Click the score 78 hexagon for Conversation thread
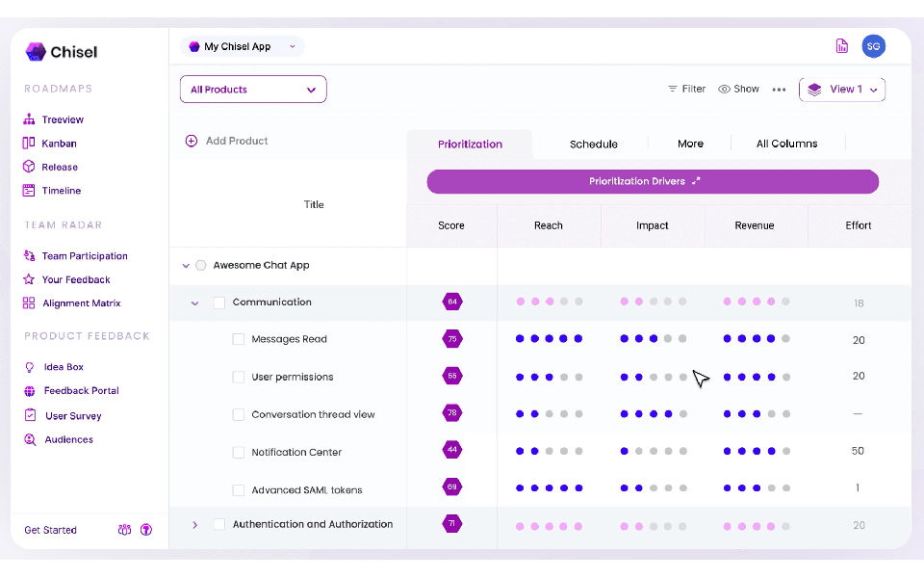Screen dimensions: 924x578 452,413
